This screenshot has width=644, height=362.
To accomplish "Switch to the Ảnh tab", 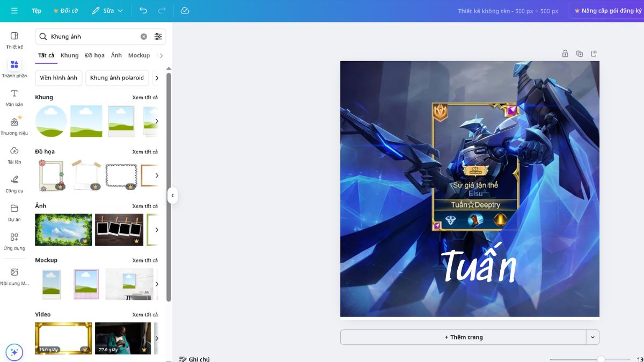I will click(116, 55).
